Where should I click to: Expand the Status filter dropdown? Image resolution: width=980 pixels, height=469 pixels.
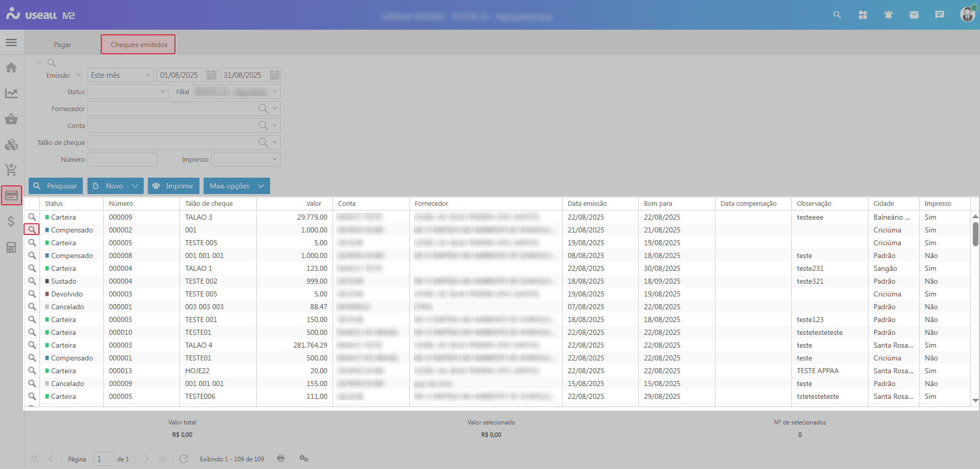tap(163, 92)
